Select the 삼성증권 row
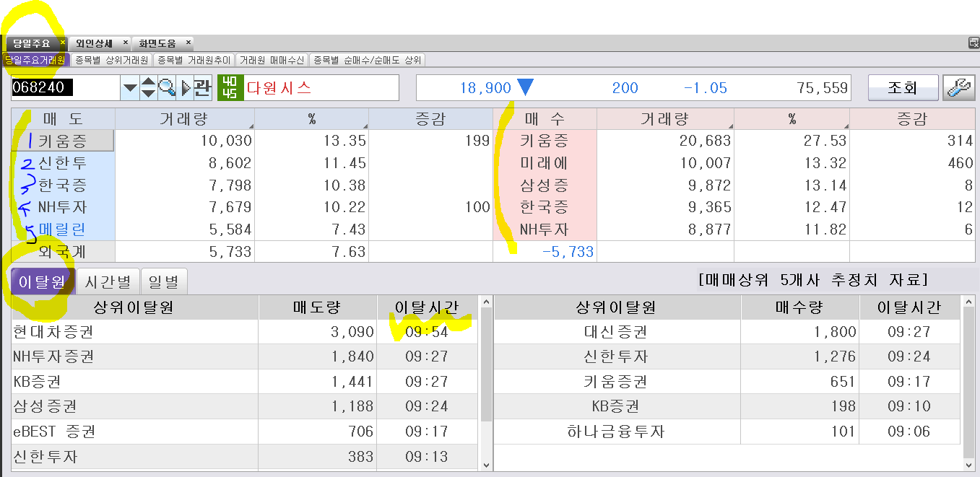The width and height of the screenshot is (980, 477). coord(245,406)
